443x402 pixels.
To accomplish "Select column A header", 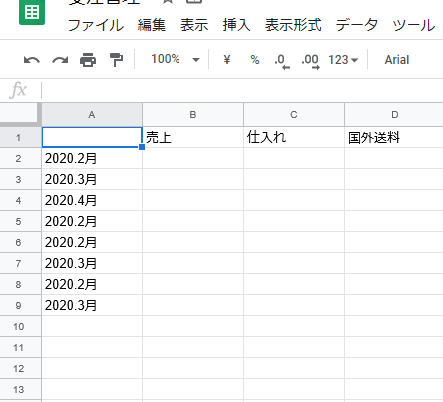I will tap(92, 115).
